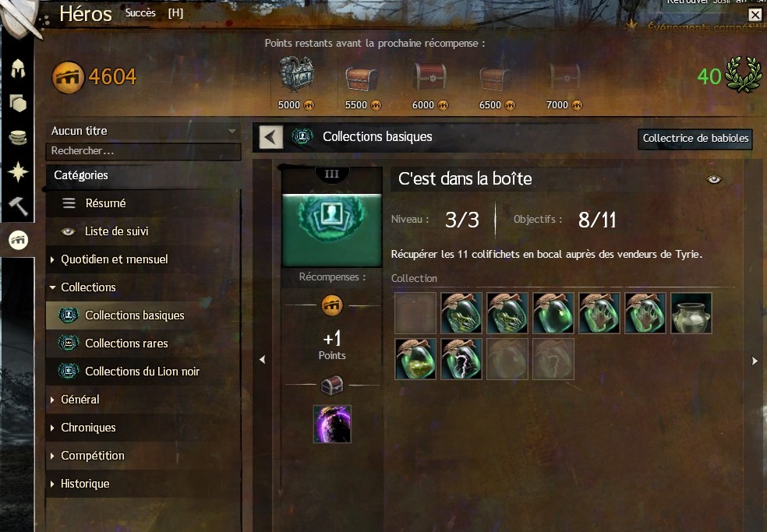Open the helmet equipment sidebar tab

coord(18,69)
